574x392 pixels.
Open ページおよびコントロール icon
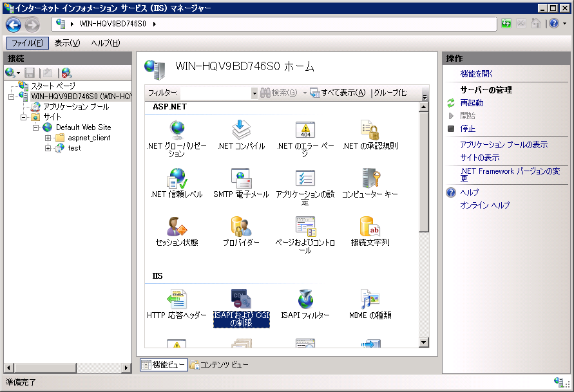(x=305, y=227)
